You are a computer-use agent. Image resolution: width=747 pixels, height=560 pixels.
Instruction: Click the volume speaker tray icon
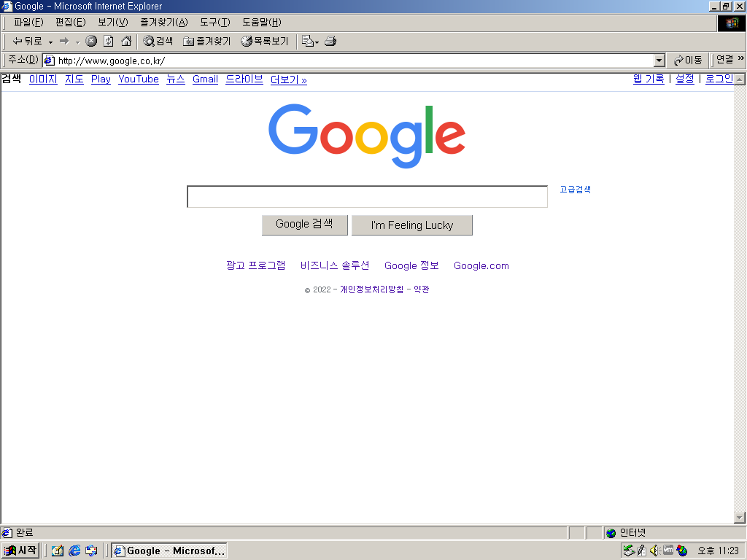654,551
